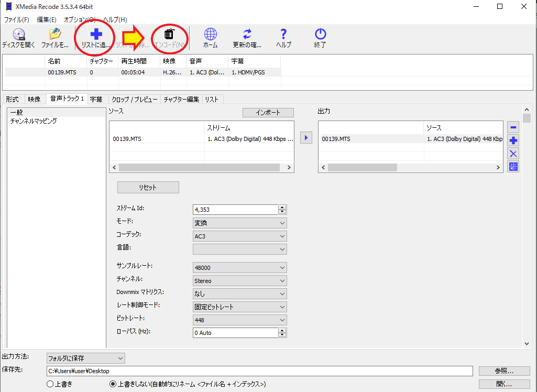Viewport: 537px width, 392px height.
Task: Decrease ローパス (Hz) with down spinner
Action: coord(282,335)
